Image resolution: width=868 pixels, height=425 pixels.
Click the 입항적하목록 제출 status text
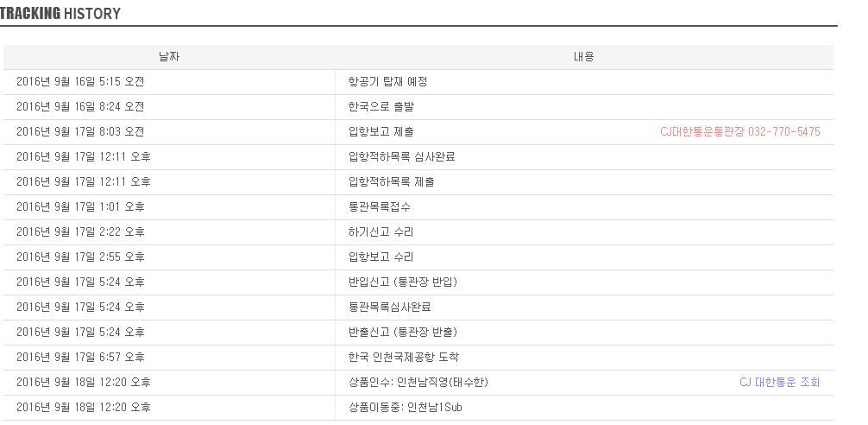click(391, 182)
